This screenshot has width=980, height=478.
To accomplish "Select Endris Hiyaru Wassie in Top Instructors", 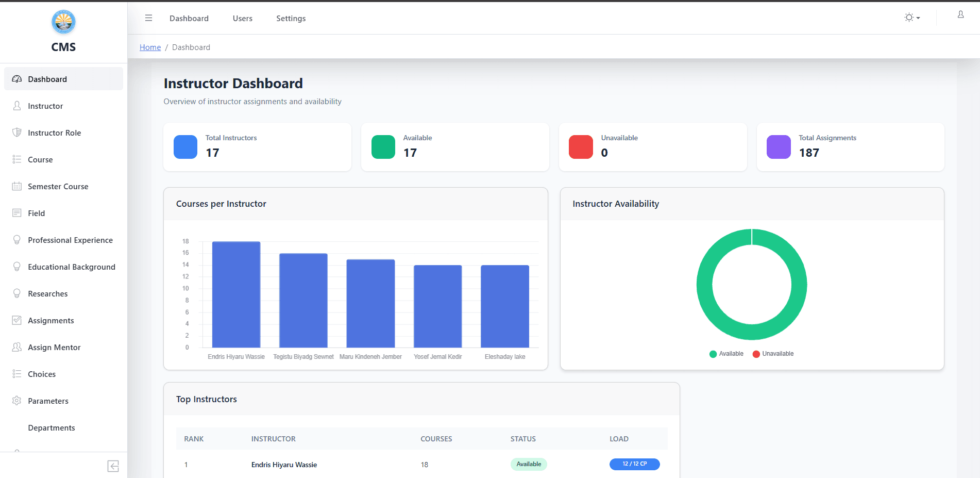I will point(284,465).
